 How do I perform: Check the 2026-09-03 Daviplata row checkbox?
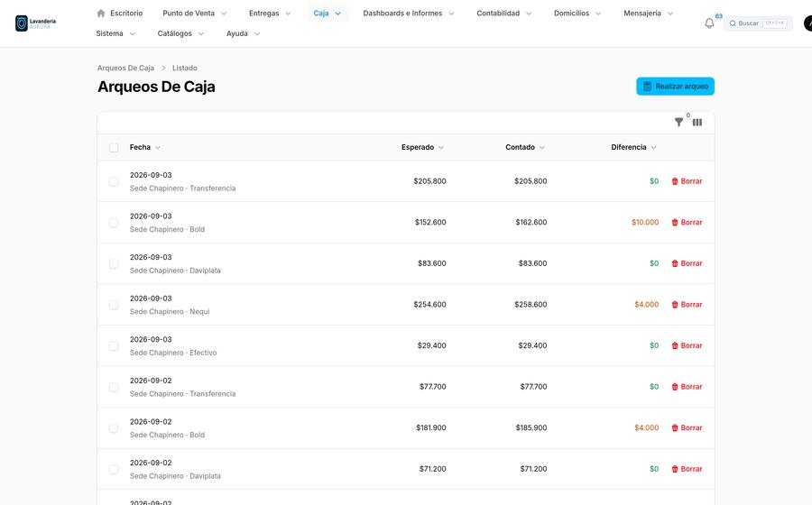(x=114, y=264)
